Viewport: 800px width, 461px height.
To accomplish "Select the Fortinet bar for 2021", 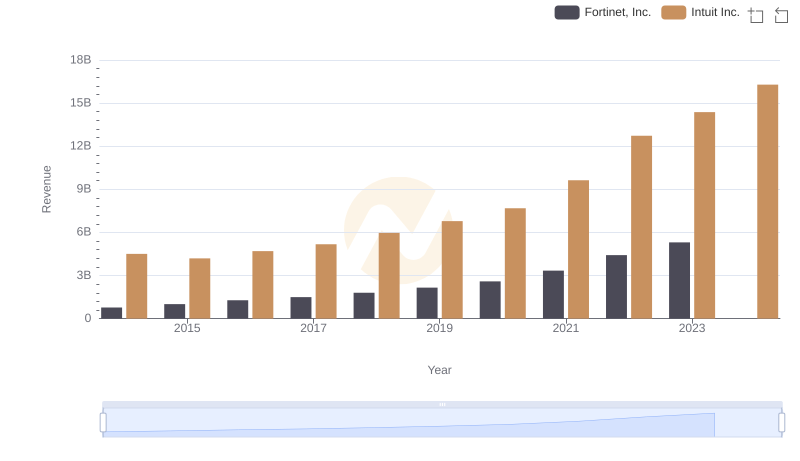I will point(553,294).
